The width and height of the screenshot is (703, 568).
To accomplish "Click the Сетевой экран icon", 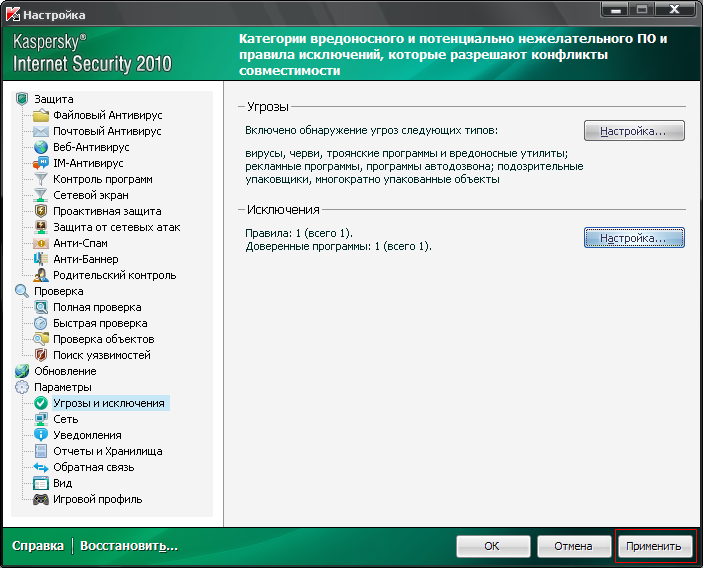I will [x=41, y=195].
